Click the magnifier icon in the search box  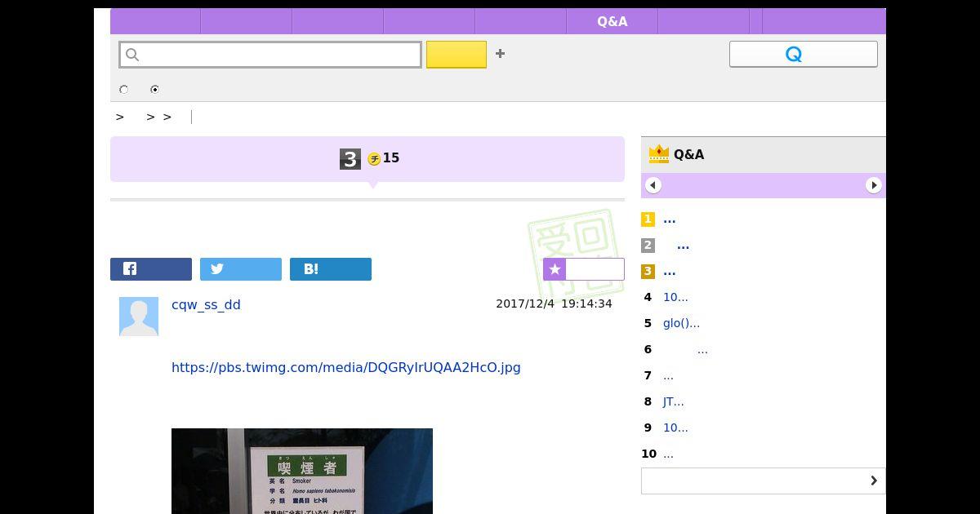coord(132,55)
